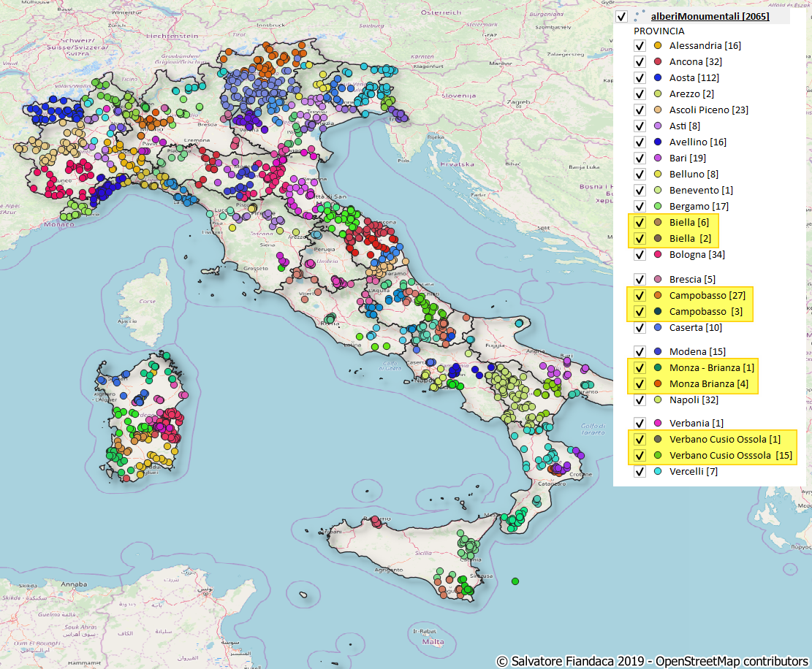
Task: Click the orange Alessandria legend marker
Action: (657, 45)
